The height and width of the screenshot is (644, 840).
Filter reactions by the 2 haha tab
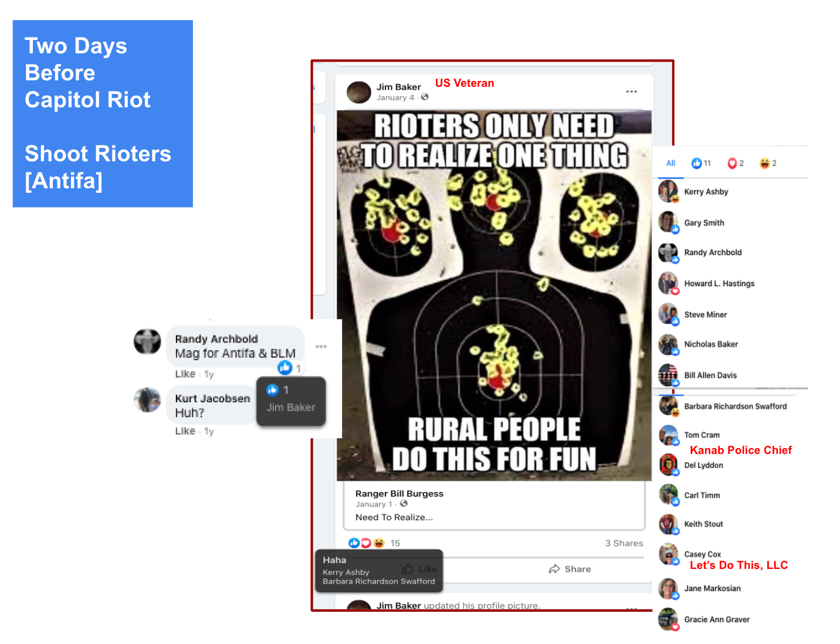pos(768,164)
